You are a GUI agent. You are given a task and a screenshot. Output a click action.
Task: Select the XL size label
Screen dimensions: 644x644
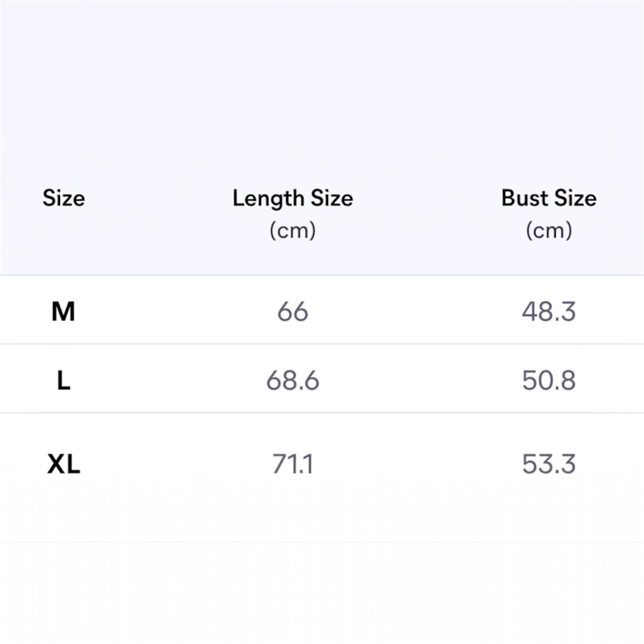pos(63,464)
